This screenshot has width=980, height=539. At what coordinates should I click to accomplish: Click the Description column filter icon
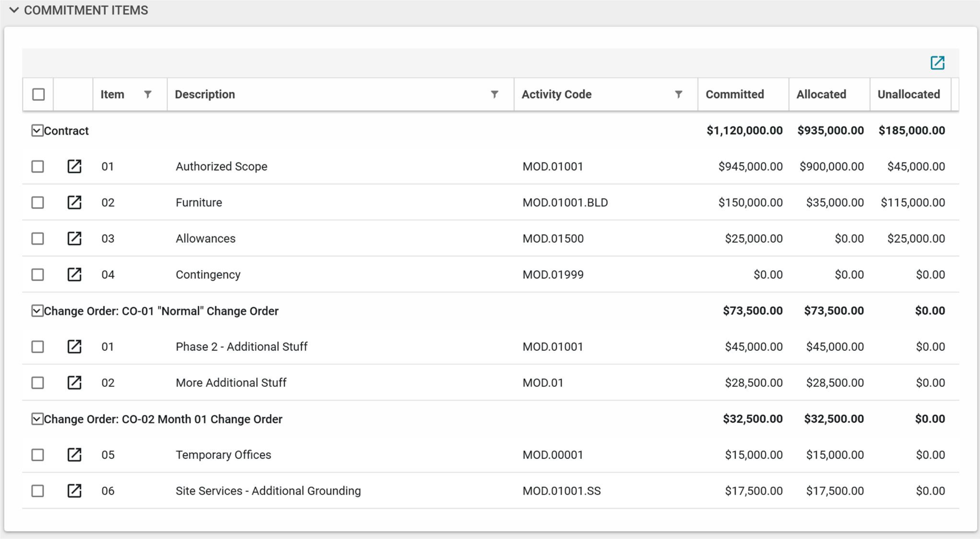pyautogui.click(x=494, y=94)
